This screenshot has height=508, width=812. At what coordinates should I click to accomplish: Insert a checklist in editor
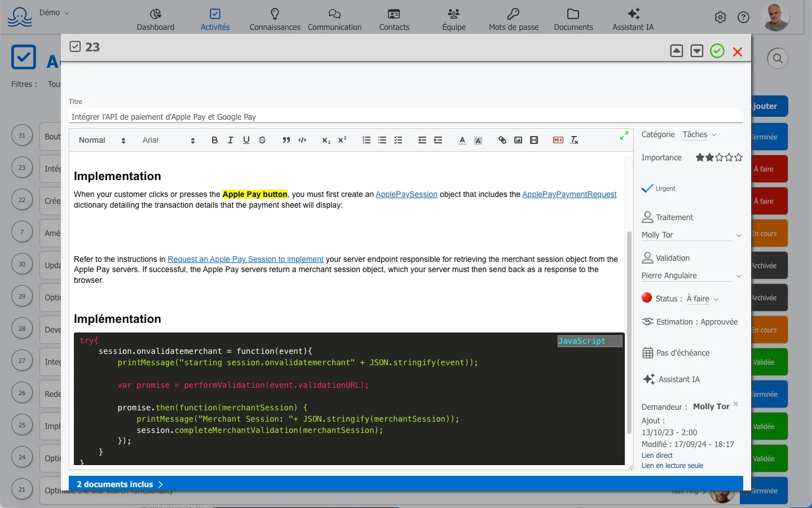click(x=398, y=140)
